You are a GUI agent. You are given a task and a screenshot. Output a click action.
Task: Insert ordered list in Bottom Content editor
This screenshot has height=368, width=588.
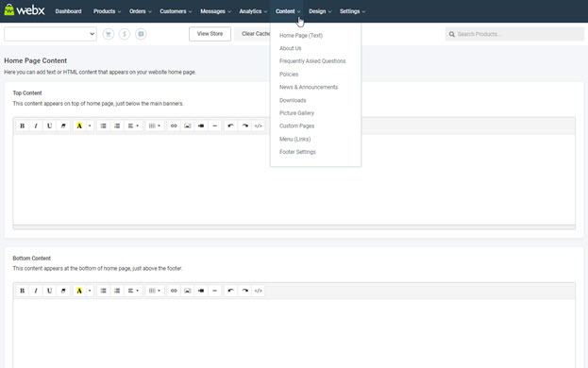click(117, 291)
